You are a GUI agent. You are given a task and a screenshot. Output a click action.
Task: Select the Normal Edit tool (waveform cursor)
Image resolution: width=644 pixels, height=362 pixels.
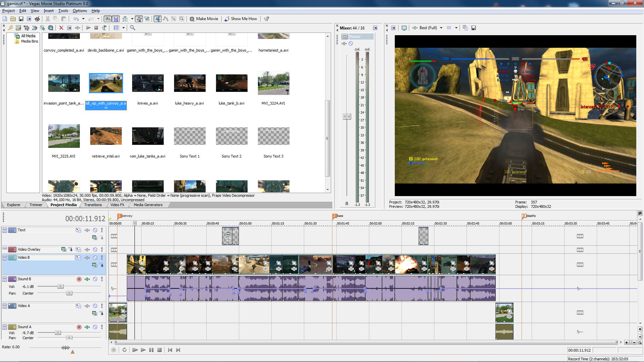[158, 19]
